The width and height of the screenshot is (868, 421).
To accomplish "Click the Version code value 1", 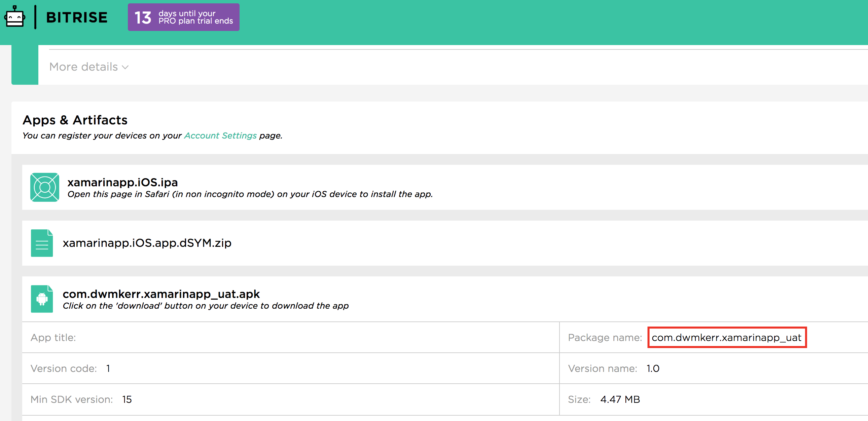I will [x=108, y=369].
